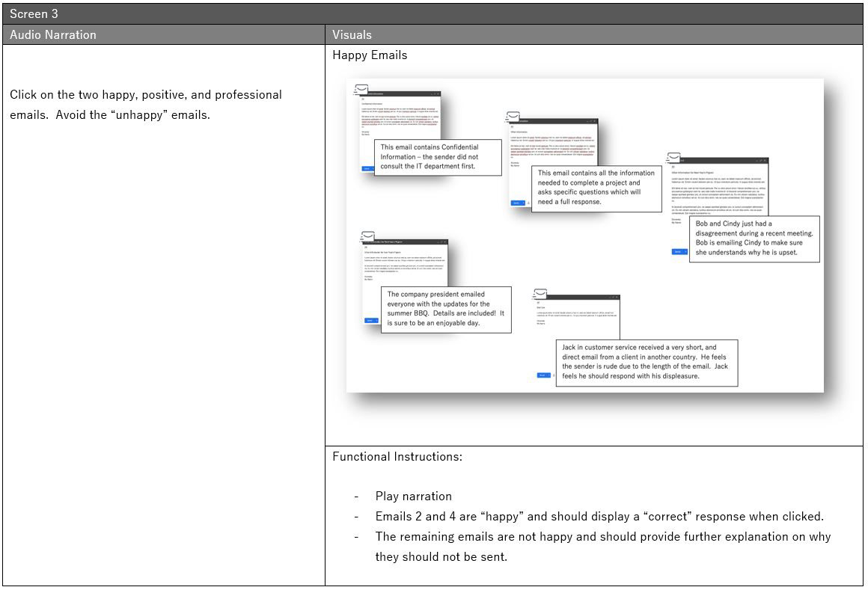
Task: Click blue Send button on summer BBQ email
Action: [x=371, y=320]
